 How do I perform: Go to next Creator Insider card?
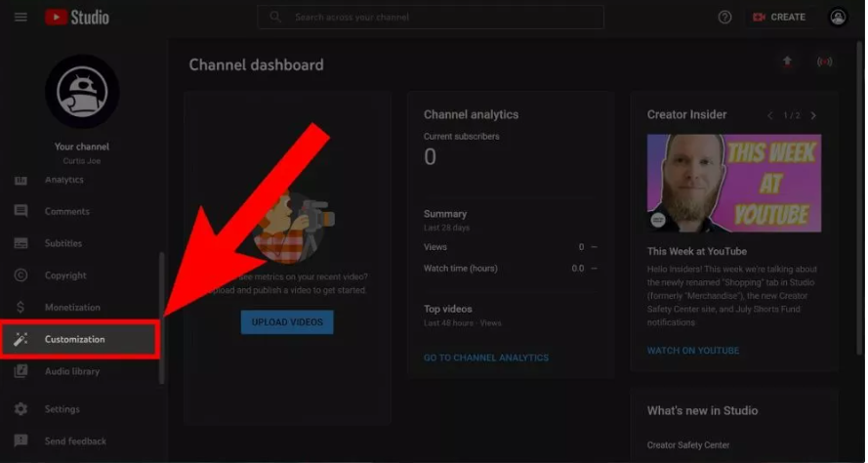click(813, 115)
